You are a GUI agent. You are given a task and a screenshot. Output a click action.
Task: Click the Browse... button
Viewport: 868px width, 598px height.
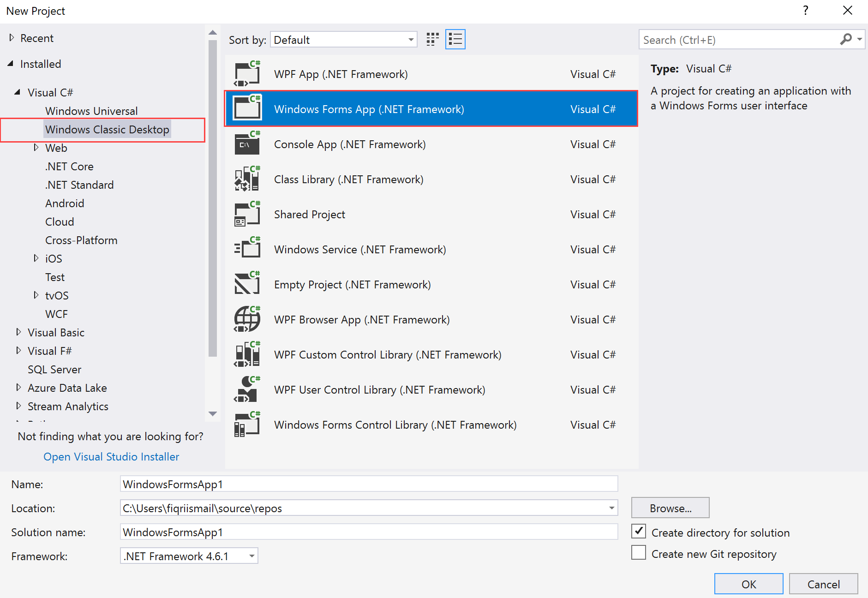pyautogui.click(x=670, y=508)
